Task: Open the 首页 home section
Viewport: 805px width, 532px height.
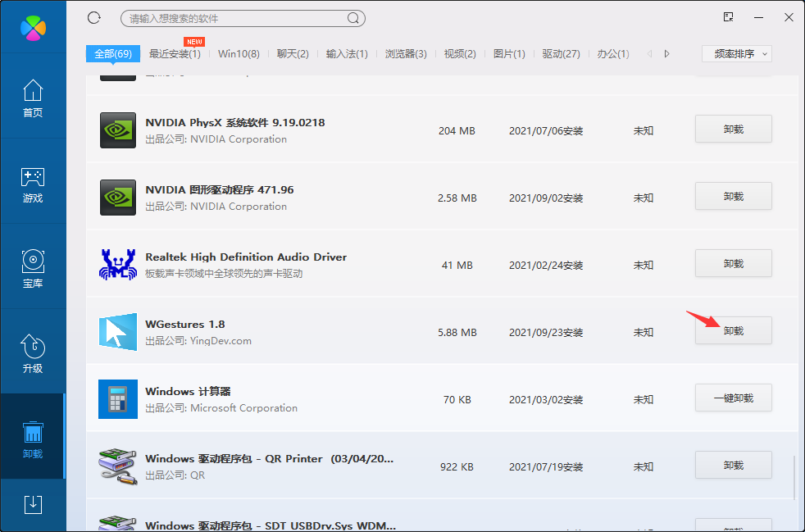Action: tap(33, 98)
